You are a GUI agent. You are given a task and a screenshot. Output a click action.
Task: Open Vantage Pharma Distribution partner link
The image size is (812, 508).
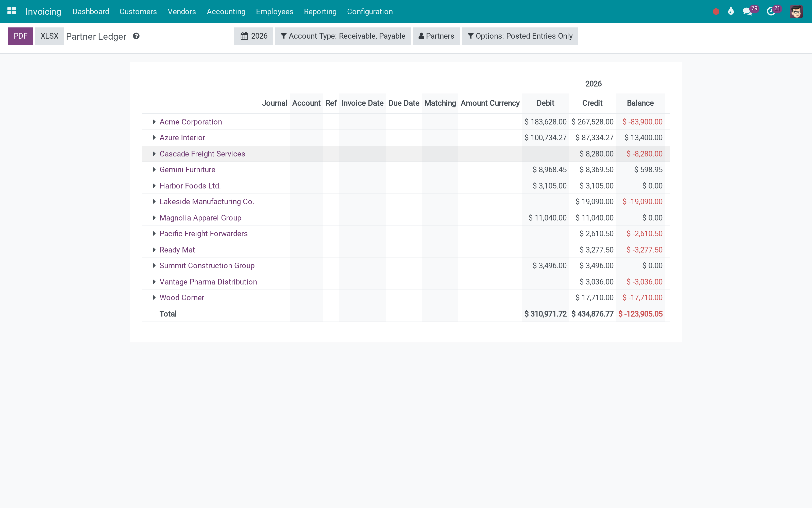[208, 281]
